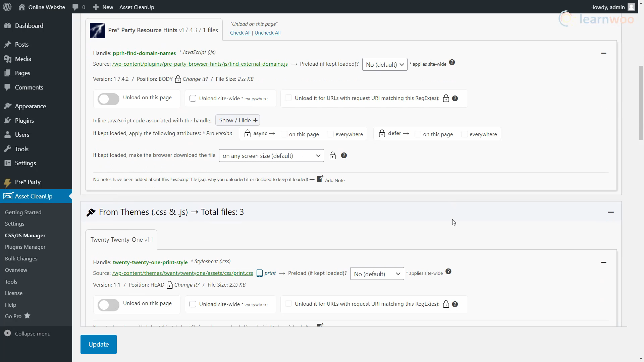Open the print.css source link
The image size is (644, 362).
[x=182, y=273]
